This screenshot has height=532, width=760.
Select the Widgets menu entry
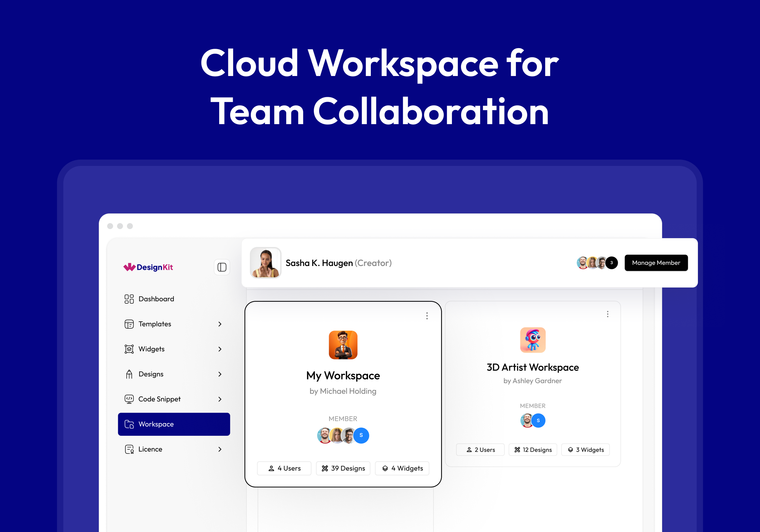point(151,349)
